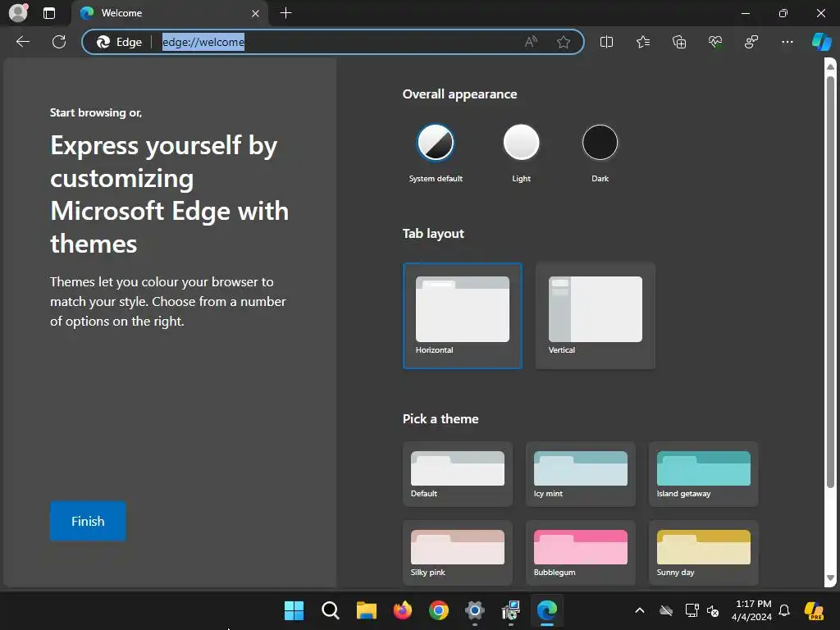Close the Welcome tab
The image size is (840, 630).
click(x=256, y=13)
